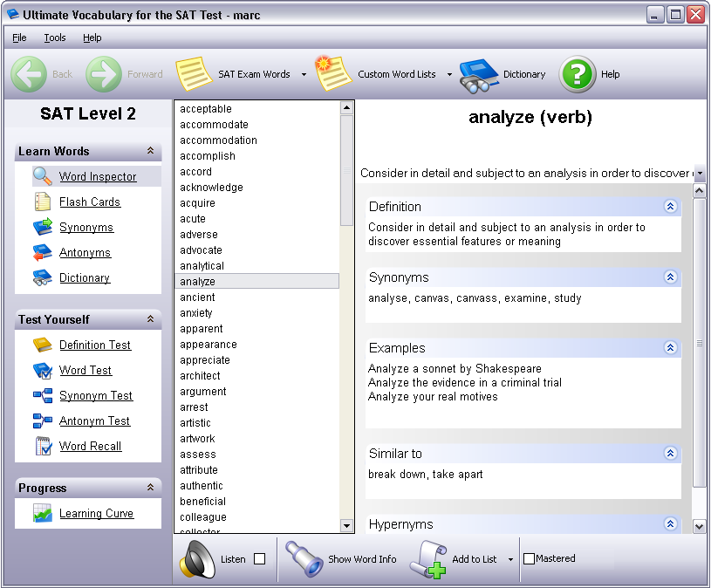The image size is (711, 588).
Task: Click the word list scrollbar thumb
Action: [347, 170]
